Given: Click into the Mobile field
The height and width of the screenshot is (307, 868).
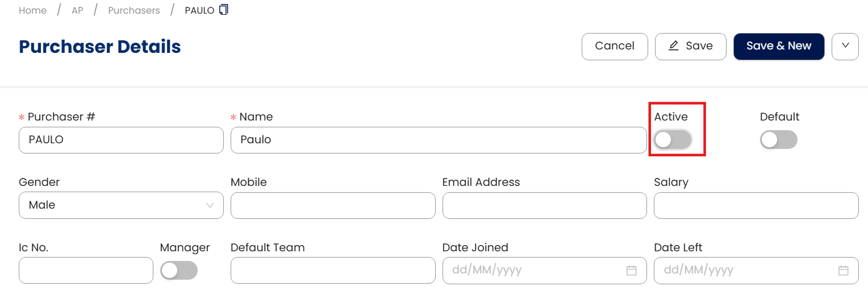Looking at the screenshot, I should pos(333,205).
